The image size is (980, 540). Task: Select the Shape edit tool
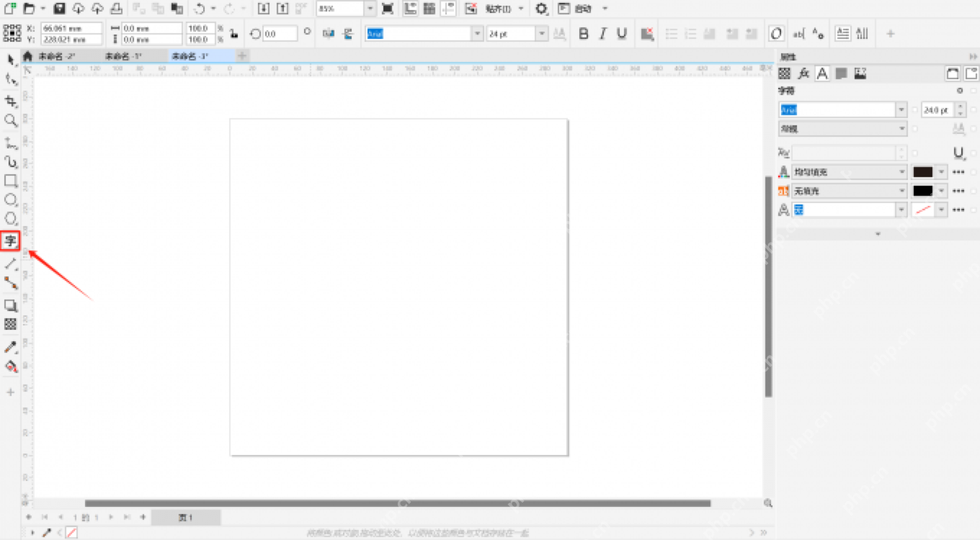pyautogui.click(x=10, y=79)
